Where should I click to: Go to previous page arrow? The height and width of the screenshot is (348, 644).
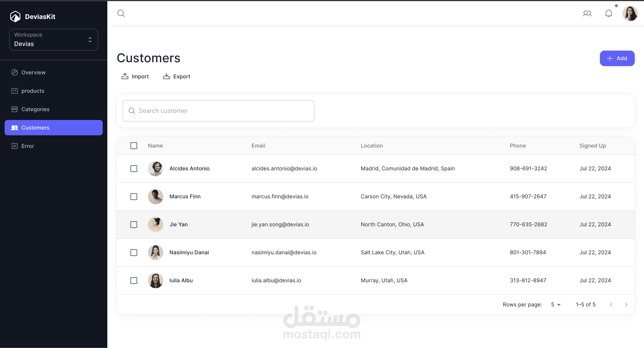(x=611, y=304)
